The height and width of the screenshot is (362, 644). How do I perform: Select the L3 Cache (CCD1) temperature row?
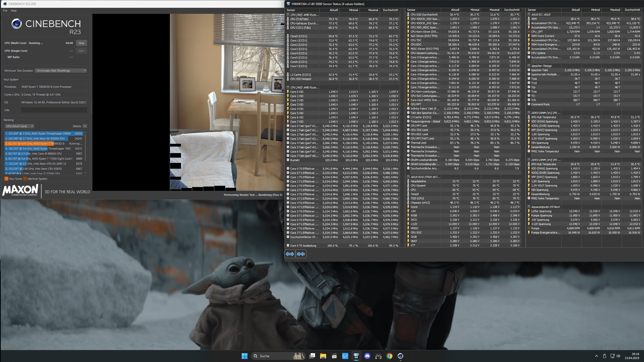pos(343,75)
